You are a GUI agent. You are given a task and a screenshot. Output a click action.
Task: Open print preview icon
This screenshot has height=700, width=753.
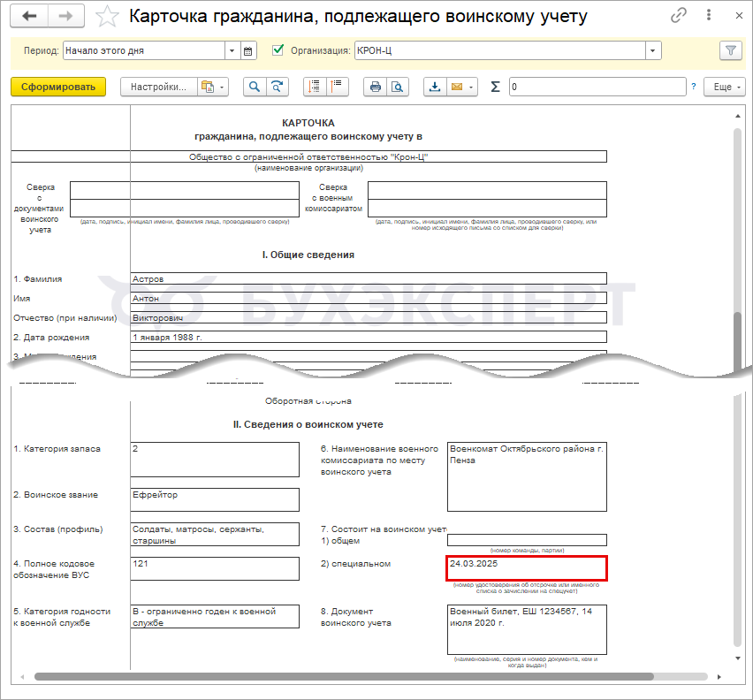click(x=397, y=87)
